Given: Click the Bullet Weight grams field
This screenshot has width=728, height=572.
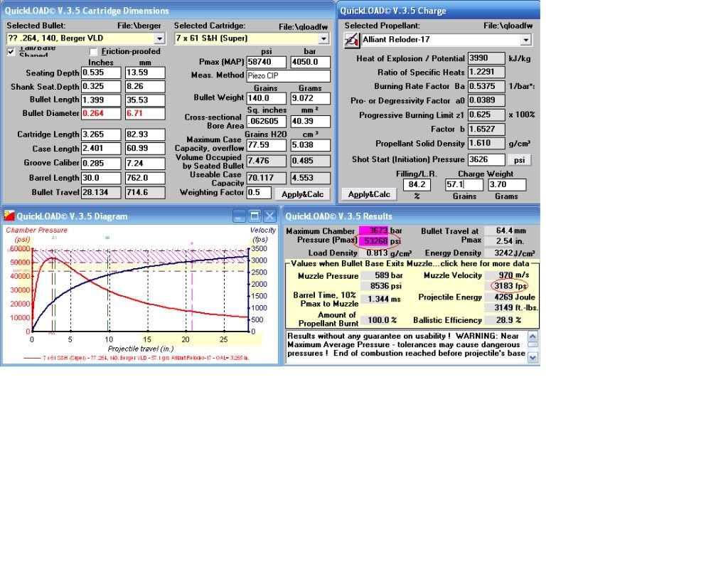Looking at the screenshot, I should (x=310, y=98).
